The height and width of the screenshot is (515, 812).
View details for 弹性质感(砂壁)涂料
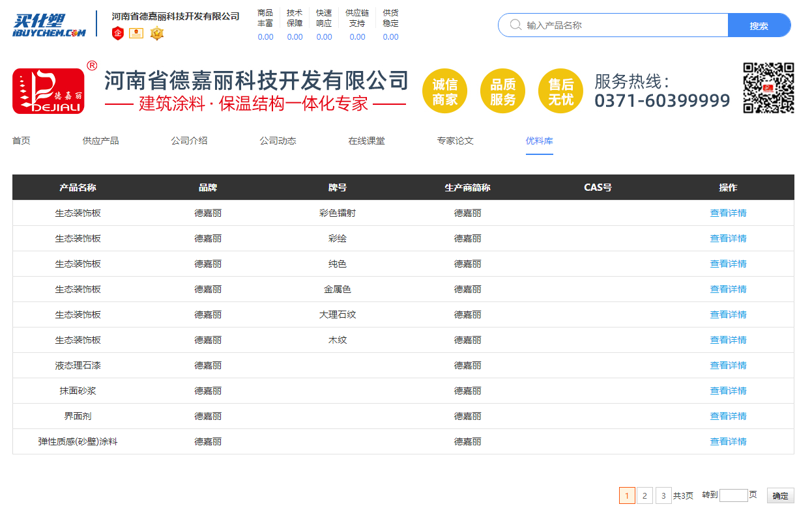point(729,441)
